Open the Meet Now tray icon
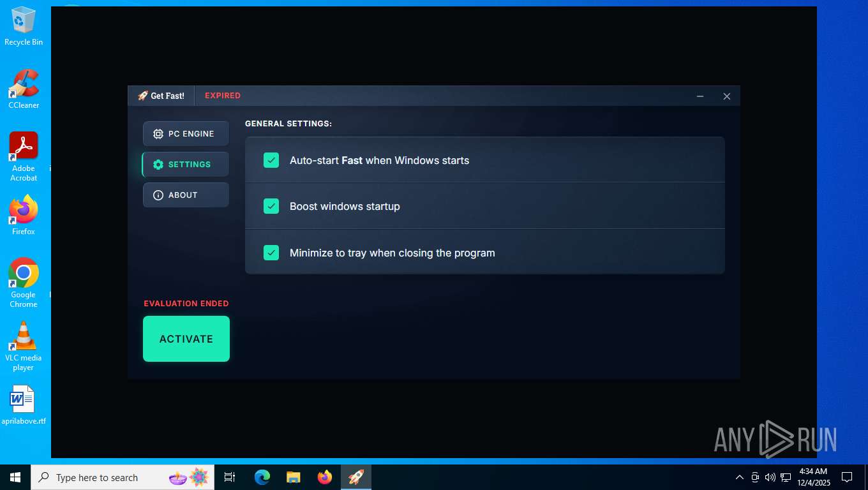 [x=755, y=477]
